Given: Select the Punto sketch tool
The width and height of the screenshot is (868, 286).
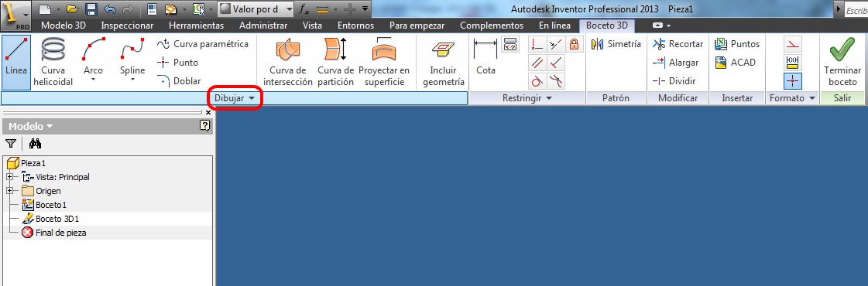Looking at the screenshot, I should (177, 63).
